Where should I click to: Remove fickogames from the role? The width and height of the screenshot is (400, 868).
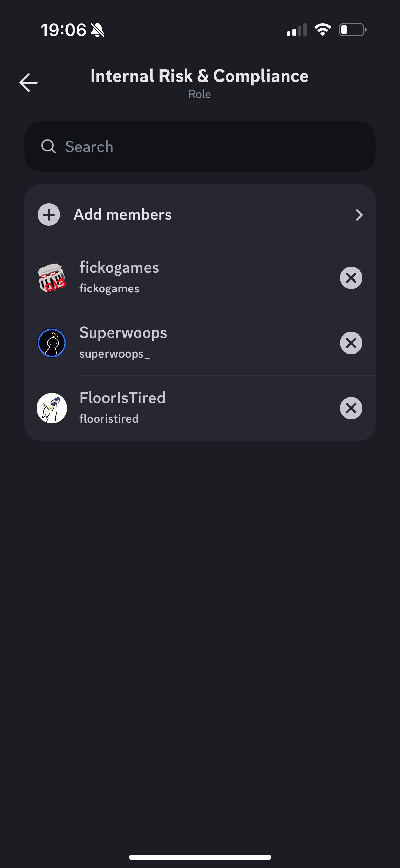pyautogui.click(x=351, y=278)
